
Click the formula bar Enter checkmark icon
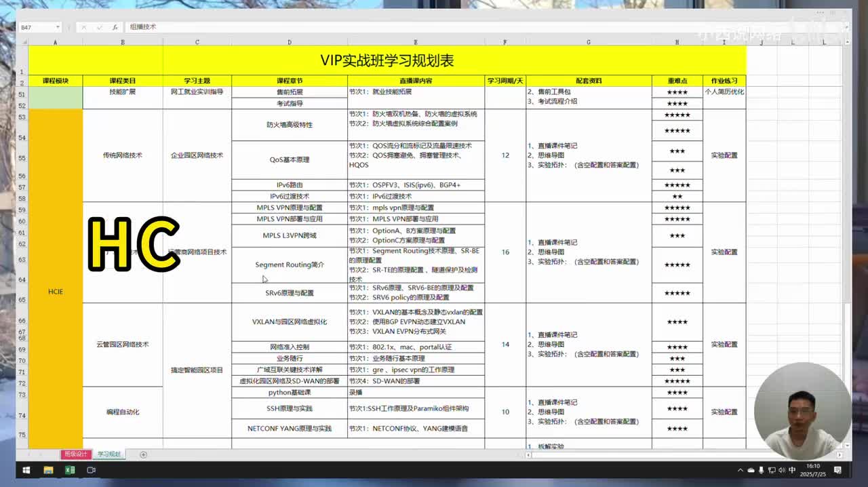pyautogui.click(x=100, y=27)
